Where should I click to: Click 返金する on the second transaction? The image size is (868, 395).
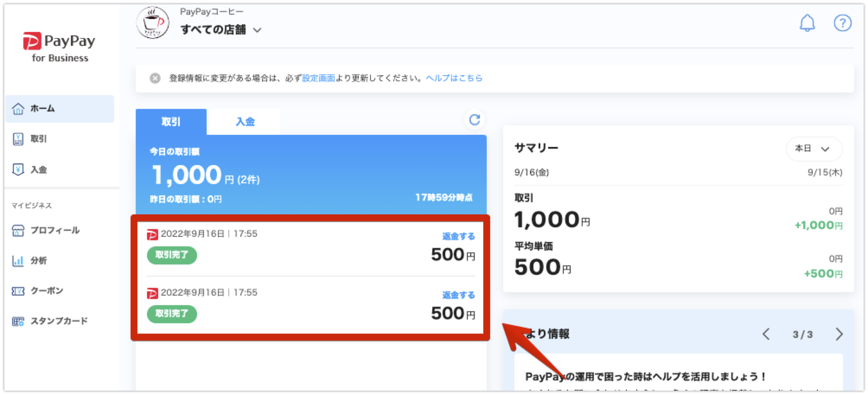click(x=458, y=295)
